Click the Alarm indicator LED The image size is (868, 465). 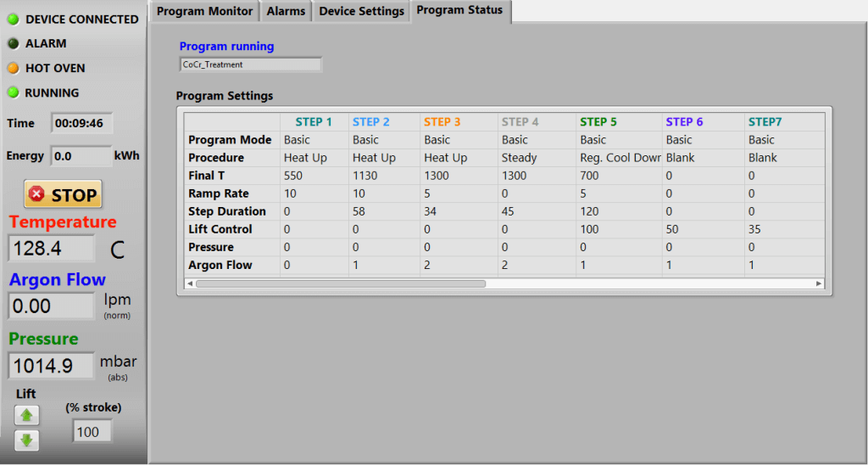[14, 43]
